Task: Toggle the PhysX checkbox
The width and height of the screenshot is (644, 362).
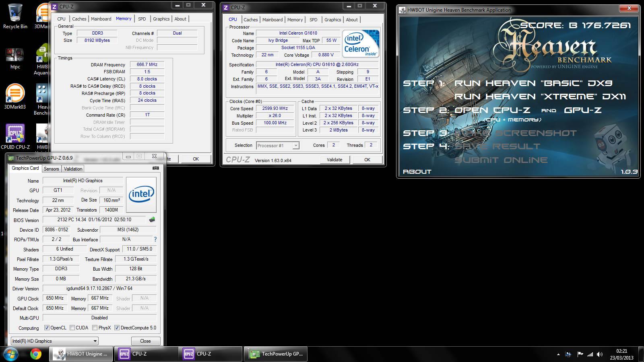Action: (95, 328)
